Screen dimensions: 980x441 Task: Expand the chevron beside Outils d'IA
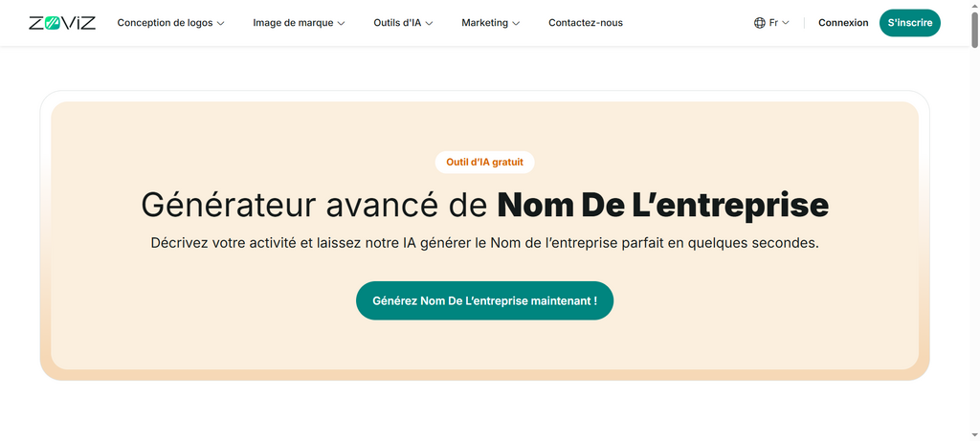click(430, 23)
